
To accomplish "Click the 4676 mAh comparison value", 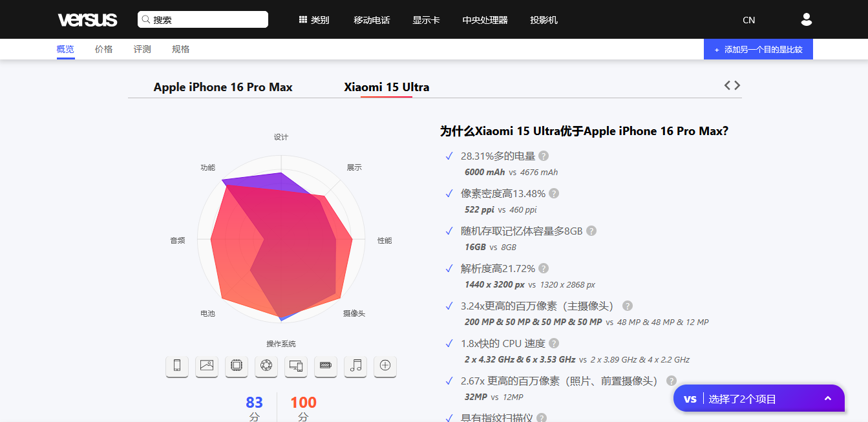I will click(x=539, y=173).
